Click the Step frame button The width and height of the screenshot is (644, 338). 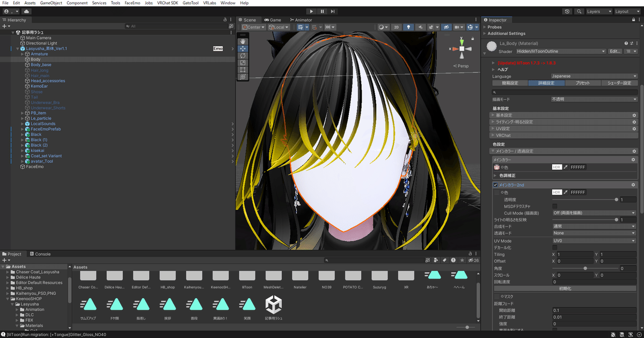[333, 11]
